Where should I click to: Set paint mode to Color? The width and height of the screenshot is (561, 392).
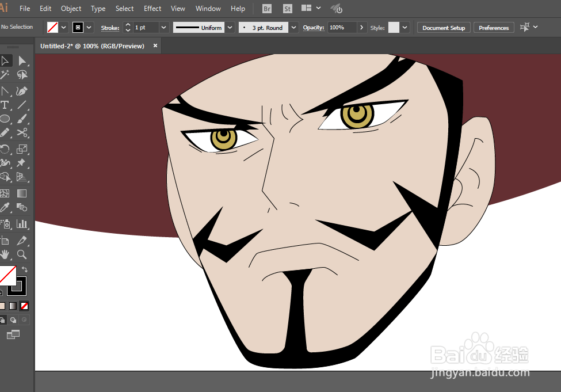coord(2,306)
